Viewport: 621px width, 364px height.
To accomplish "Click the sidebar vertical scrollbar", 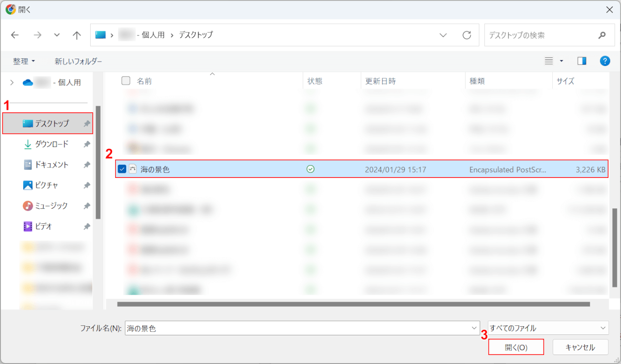I will pyautogui.click(x=98, y=162).
